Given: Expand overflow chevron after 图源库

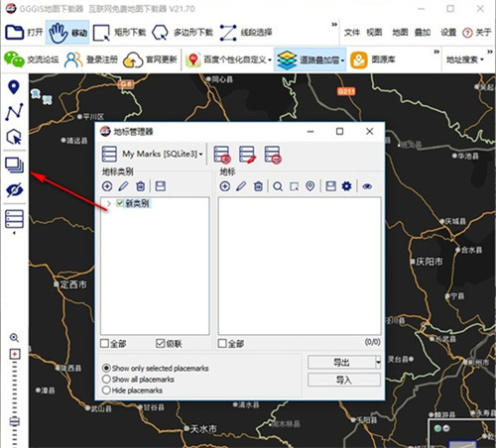Looking at the screenshot, I should click(x=436, y=52).
